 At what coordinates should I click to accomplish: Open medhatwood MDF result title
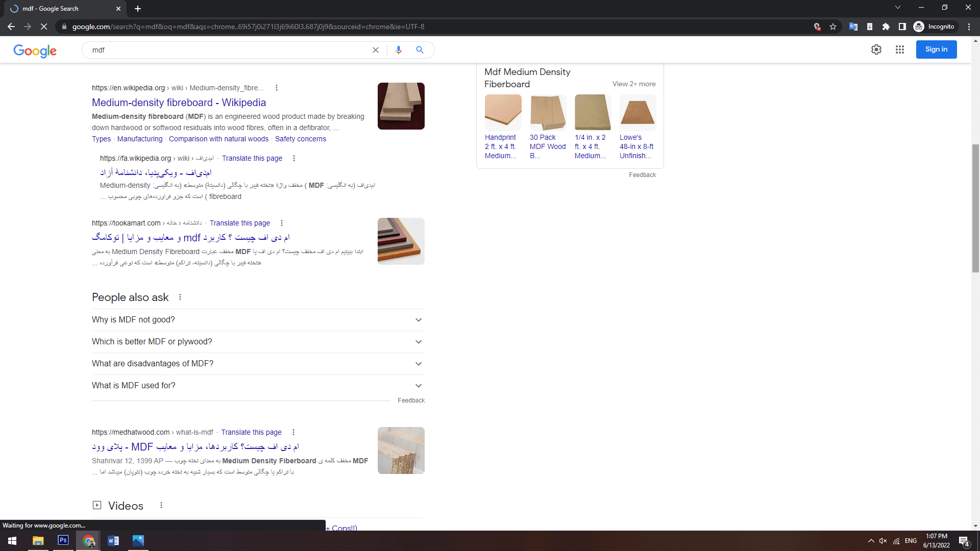pos(195,446)
